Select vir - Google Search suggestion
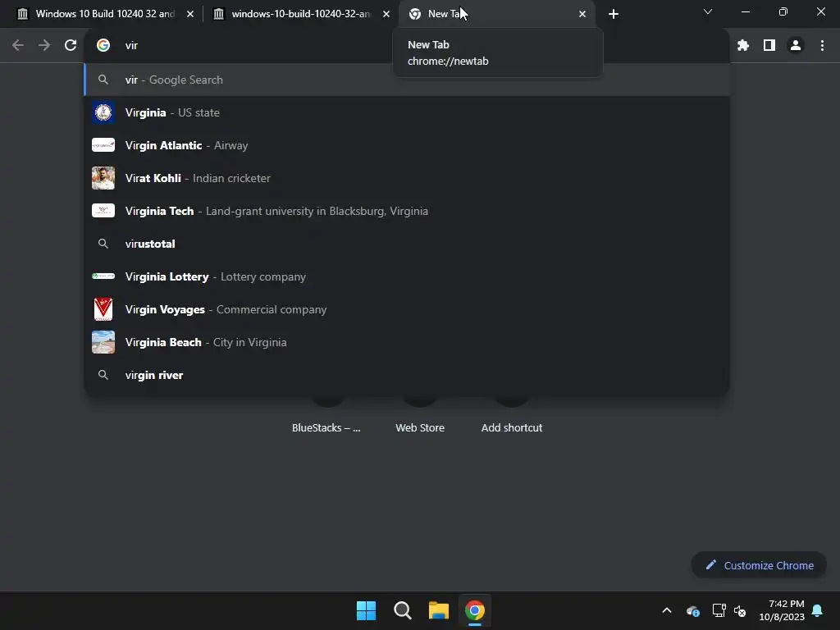 [407, 80]
